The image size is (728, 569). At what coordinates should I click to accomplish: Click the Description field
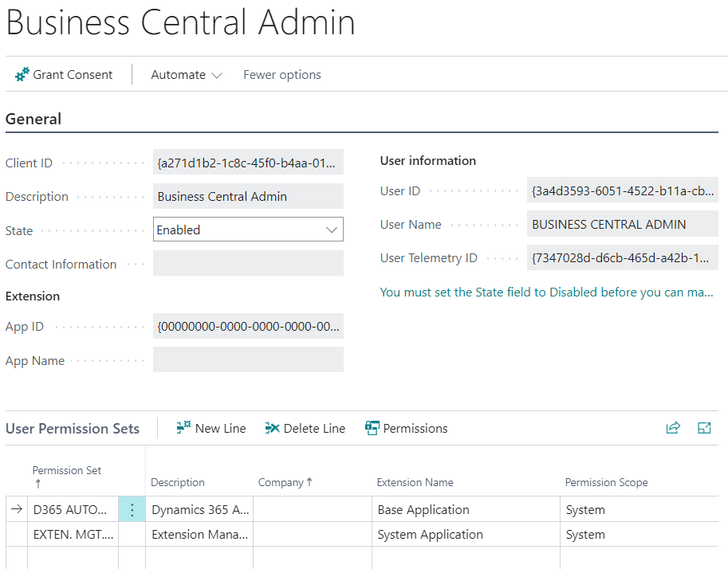(248, 196)
